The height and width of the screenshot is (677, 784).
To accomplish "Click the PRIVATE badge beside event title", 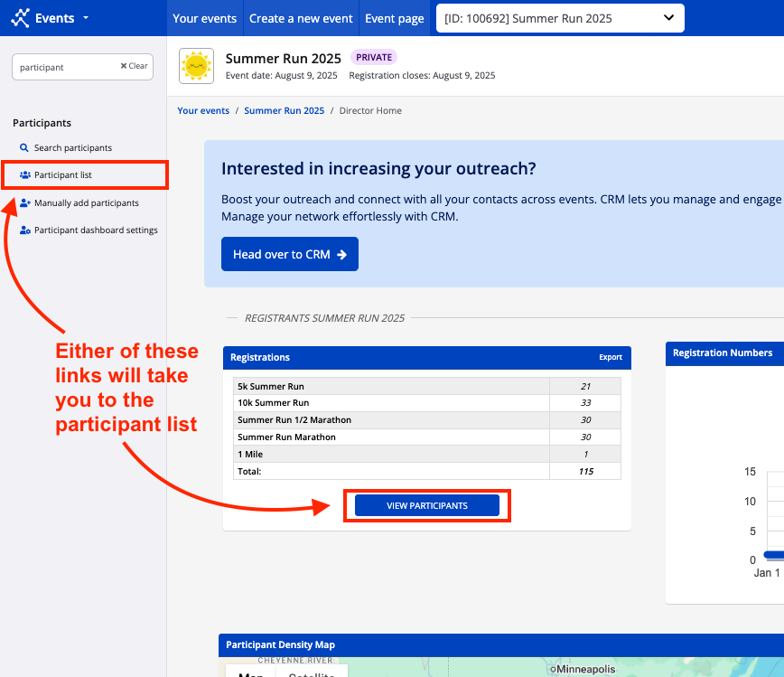I will [374, 58].
